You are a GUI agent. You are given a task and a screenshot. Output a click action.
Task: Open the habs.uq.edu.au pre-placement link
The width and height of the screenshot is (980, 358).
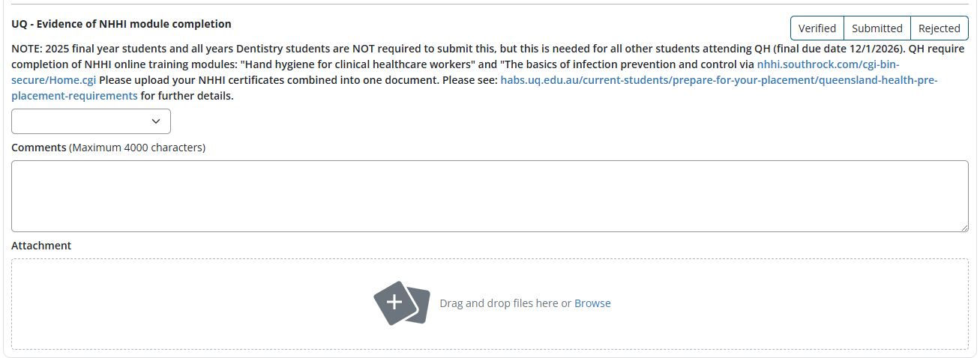click(719, 80)
